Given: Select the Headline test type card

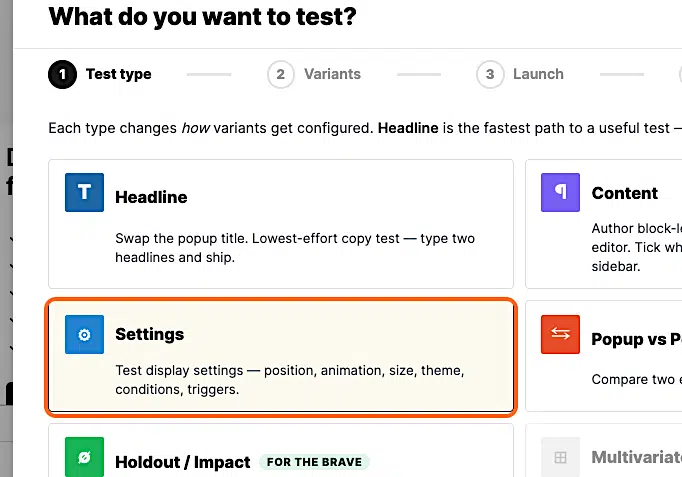Looking at the screenshot, I should [281, 224].
